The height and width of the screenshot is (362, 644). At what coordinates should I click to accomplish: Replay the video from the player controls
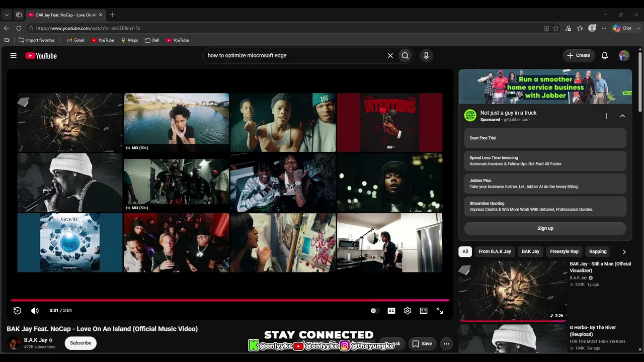tap(17, 311)
